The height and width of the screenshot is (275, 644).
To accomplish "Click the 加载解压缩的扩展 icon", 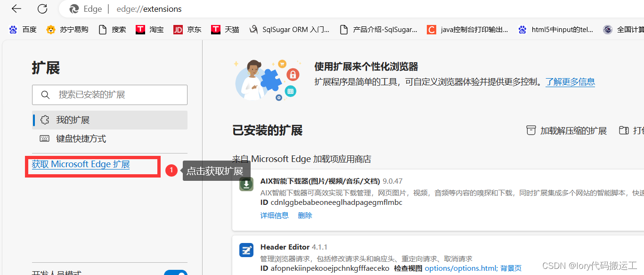I will point(531,130).
